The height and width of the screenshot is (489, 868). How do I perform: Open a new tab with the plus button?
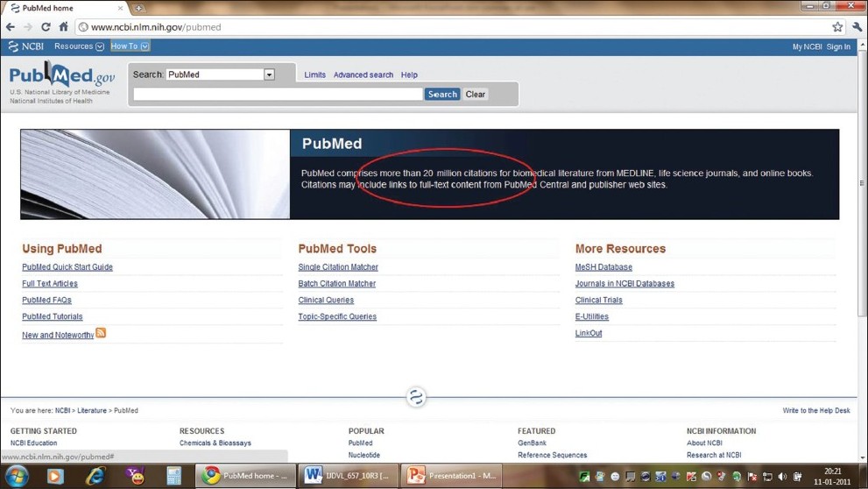click(x=138, y=8)
